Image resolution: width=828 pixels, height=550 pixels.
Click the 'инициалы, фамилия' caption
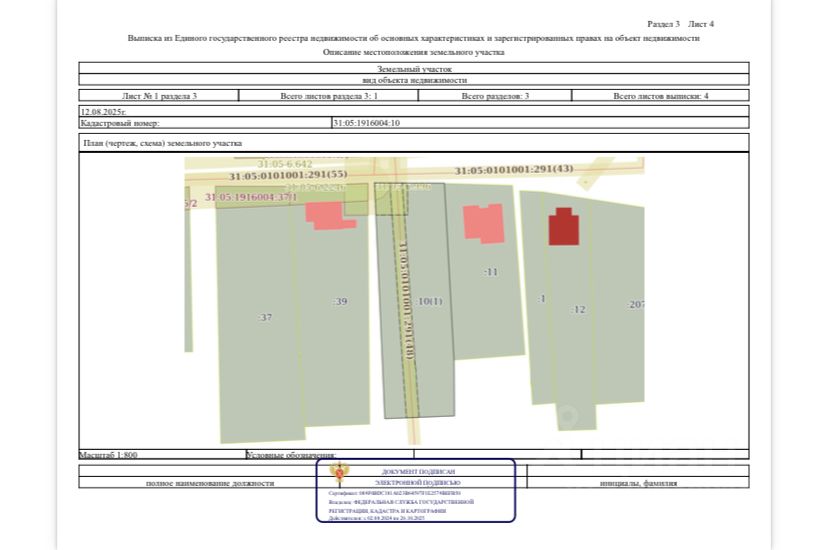point(638,483)
